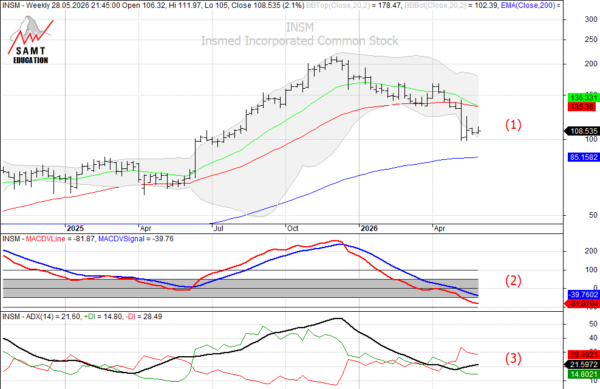The width and height of the screenshot is (600, 389).
Task: Select the Jul date axis label
Action: (218, 228)
